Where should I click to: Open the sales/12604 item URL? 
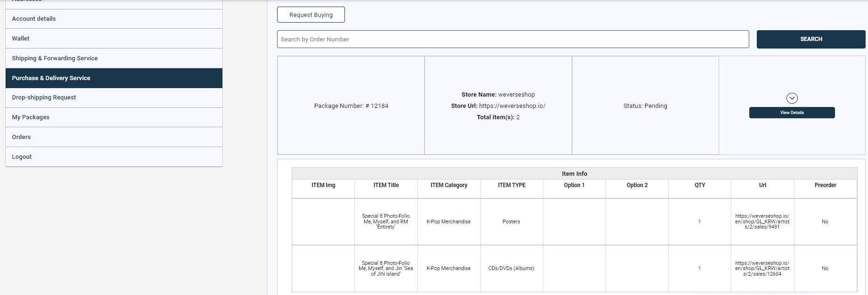(762, 269)
